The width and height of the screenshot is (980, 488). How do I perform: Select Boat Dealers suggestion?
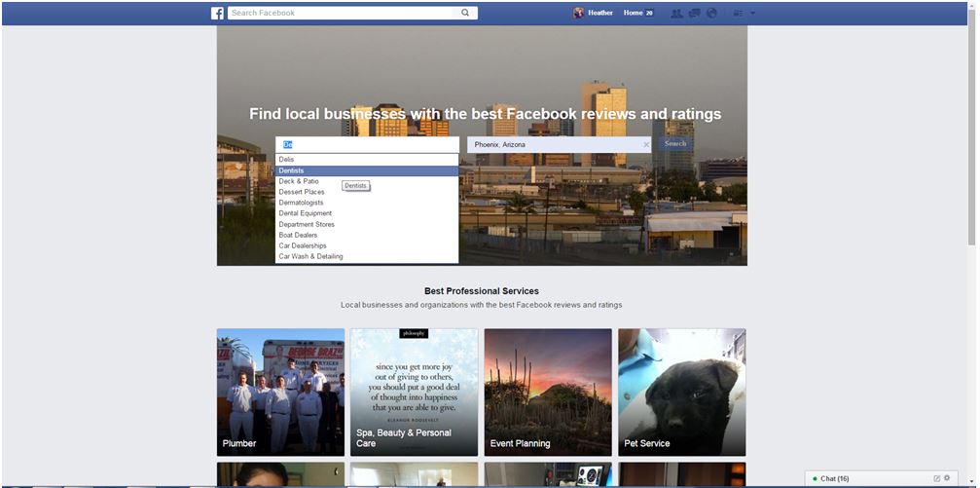367,236
